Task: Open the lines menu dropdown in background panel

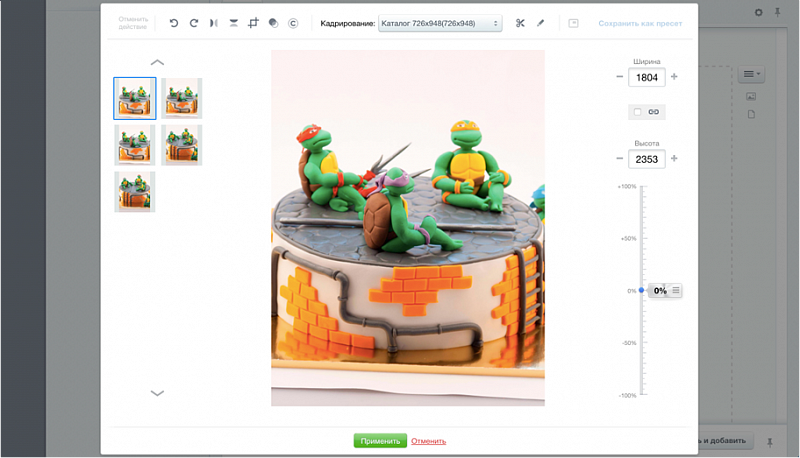Action: (x=751, y=74)
